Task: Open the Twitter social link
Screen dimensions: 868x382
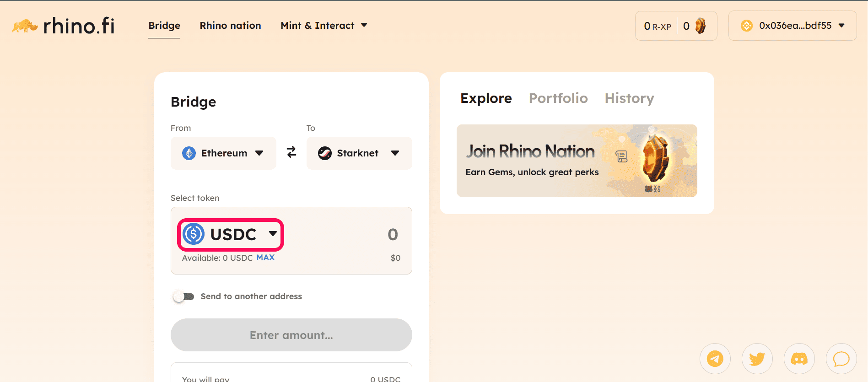Action: (757, 359)
